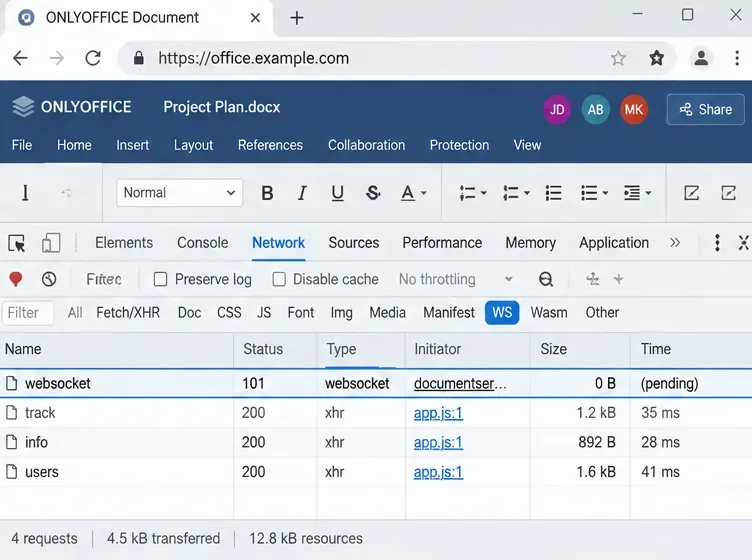Click the text cursor tool icon
The height and width of the screenshot is (560, 752).
tap(25, 193)
